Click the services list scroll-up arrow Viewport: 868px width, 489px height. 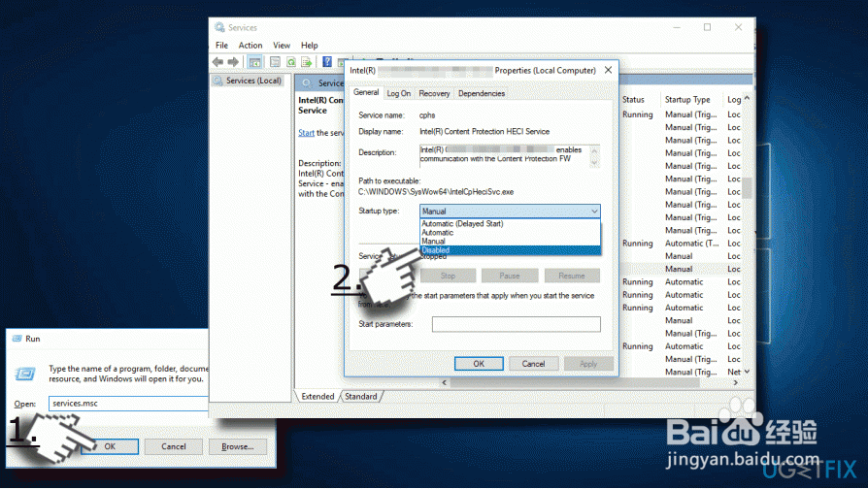(747, 98)
